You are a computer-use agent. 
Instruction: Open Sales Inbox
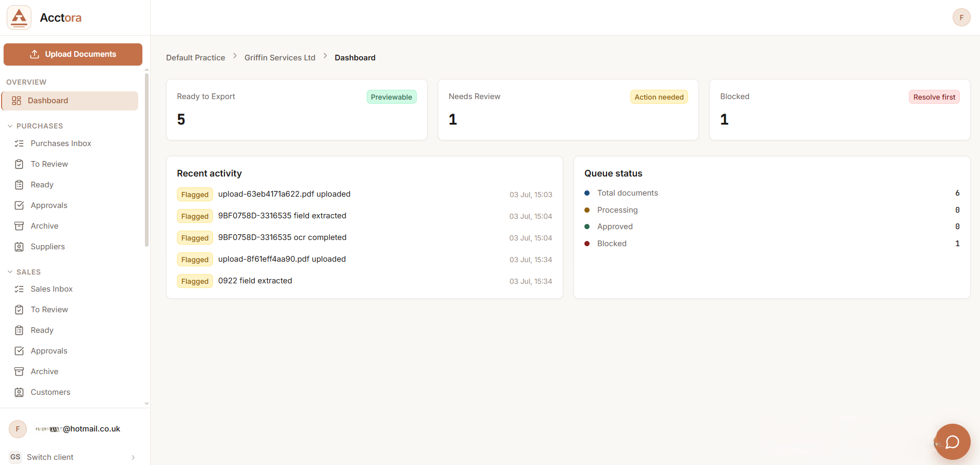(x=52, y=289)
